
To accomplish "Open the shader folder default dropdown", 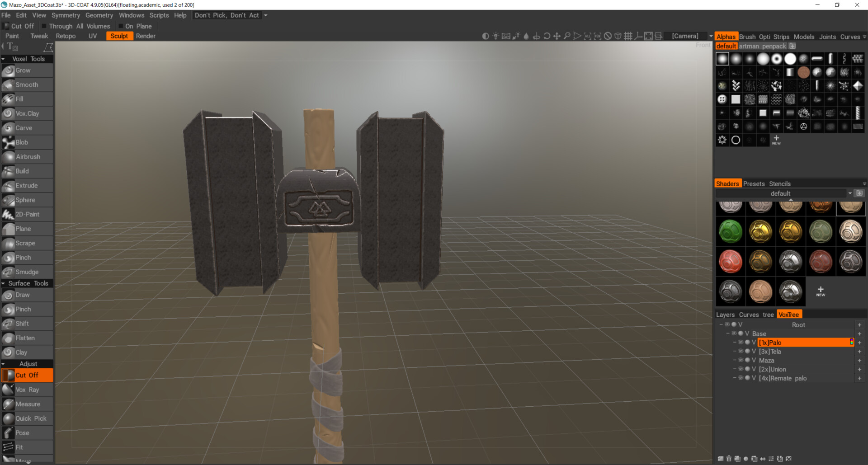I will pyautogui.click(x=849, y=193).
